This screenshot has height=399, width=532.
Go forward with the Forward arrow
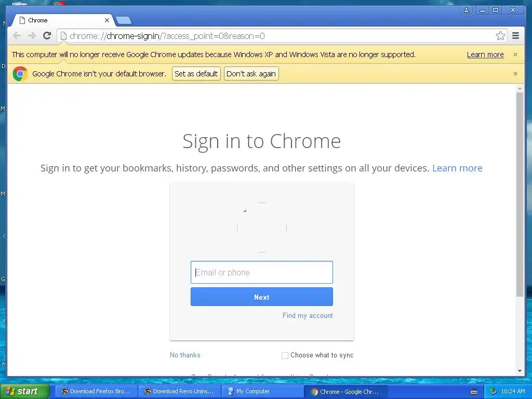click(x=32, y=36)
